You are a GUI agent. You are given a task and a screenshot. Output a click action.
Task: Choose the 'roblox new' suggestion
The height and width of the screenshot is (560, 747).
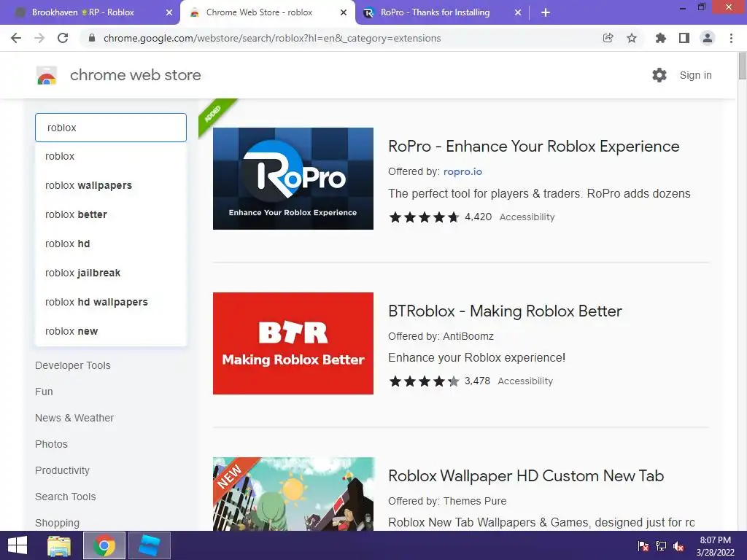pos(111,331)
